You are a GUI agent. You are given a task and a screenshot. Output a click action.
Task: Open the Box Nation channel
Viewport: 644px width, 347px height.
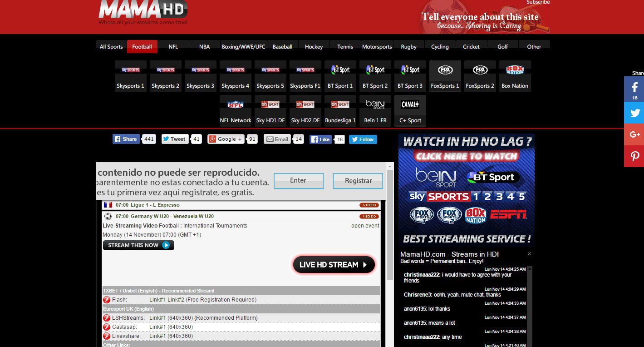[x=515, y=76]
